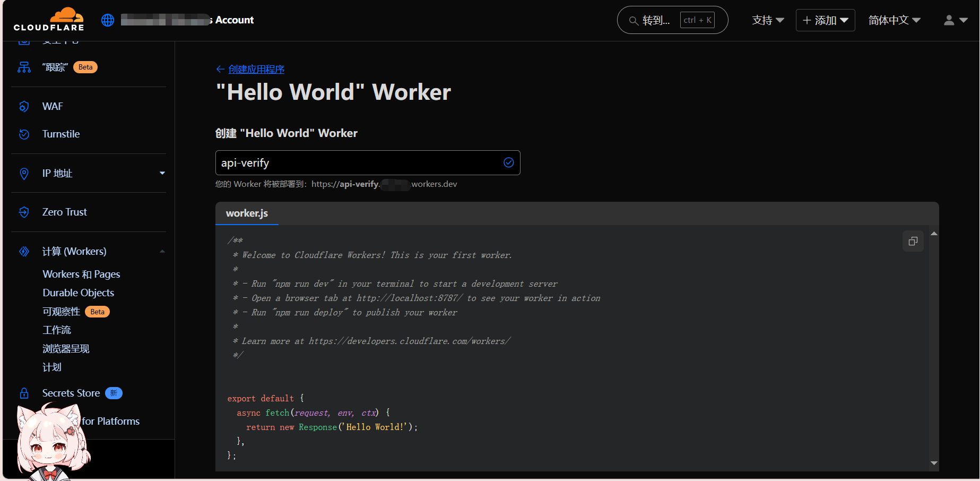Click the tracking (跟踪) network icon
Screen dimensions: 980x481
click(24, 67)
